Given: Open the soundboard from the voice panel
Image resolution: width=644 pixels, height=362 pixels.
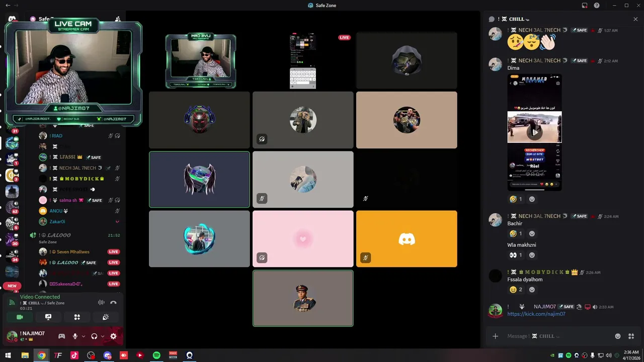Looking at the screenshot, I should click(106, 317).
